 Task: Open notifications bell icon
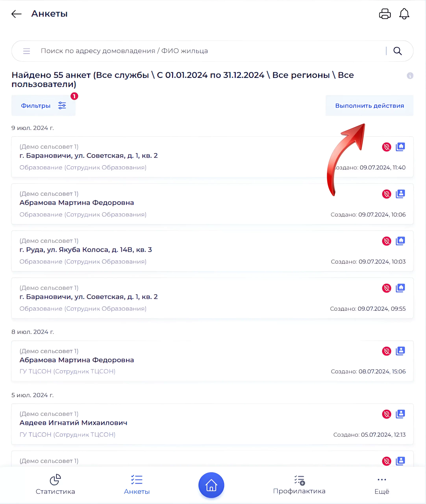[x=404, y=14]
